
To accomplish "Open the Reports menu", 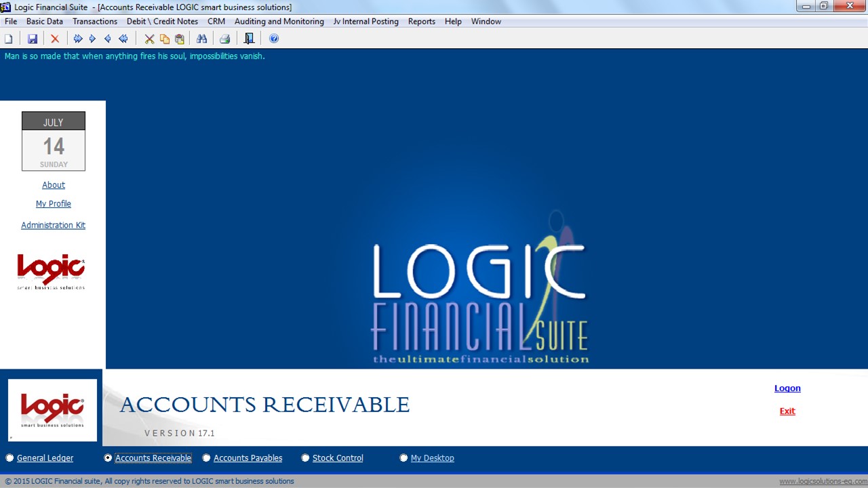I will (421, 22).
